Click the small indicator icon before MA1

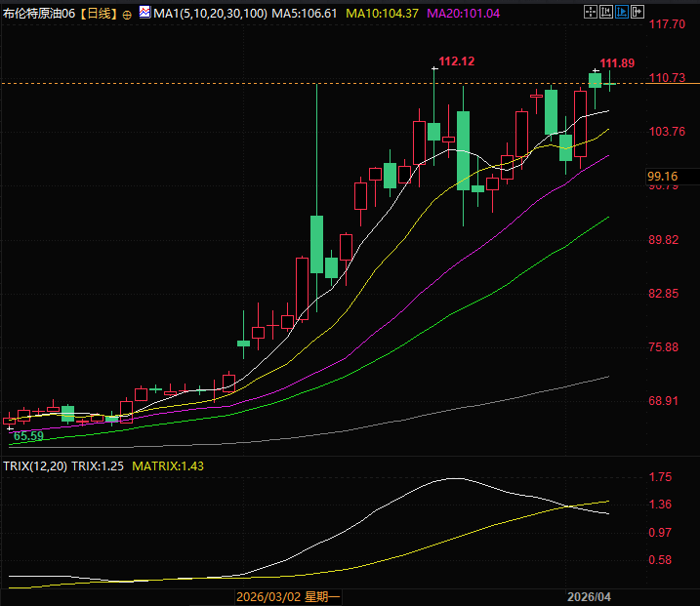144,14
